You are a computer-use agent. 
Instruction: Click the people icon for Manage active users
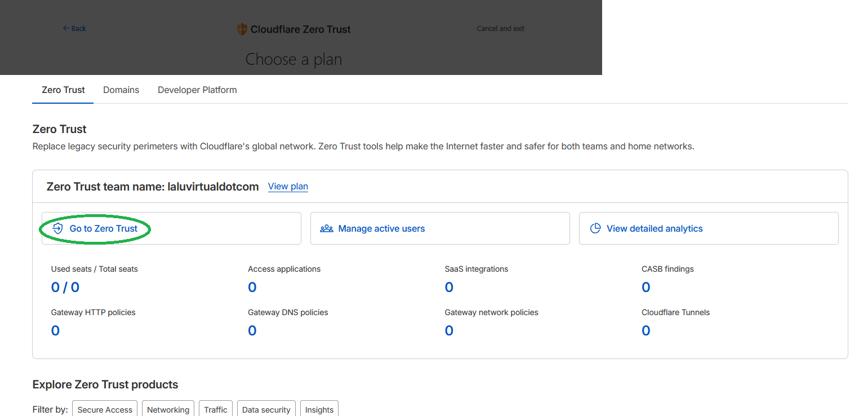(327, 228)
